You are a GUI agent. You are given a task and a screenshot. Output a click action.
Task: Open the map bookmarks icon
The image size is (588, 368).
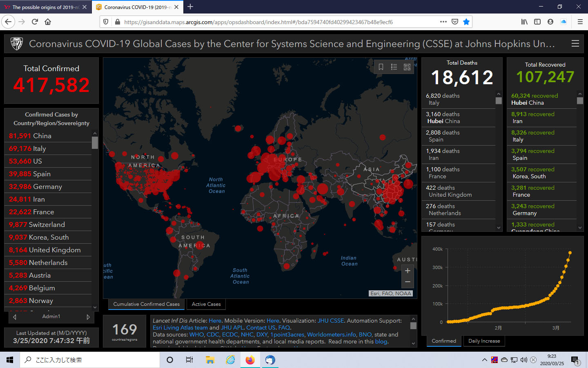point(381,67)
